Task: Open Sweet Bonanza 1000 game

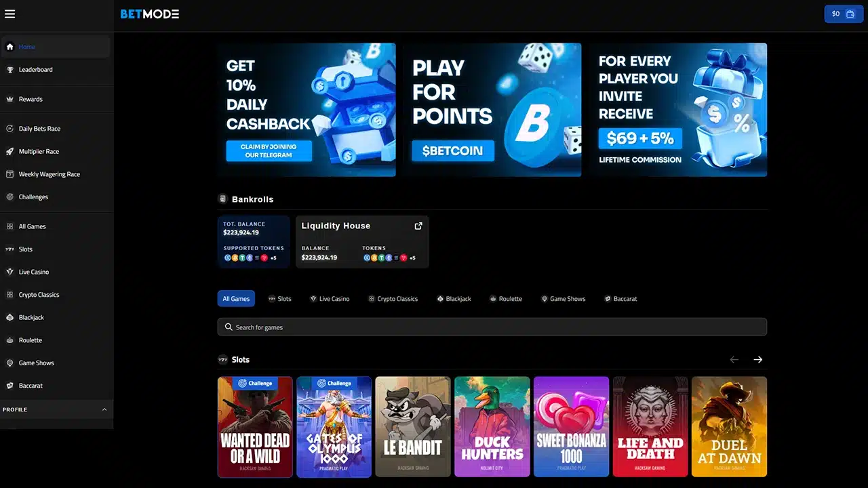Action: [x=572, y=427]
